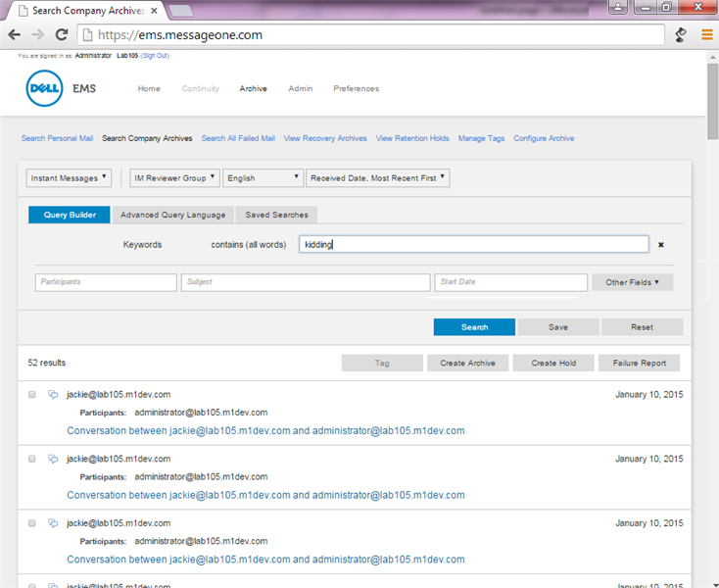Click the Save button

[558, 327]
